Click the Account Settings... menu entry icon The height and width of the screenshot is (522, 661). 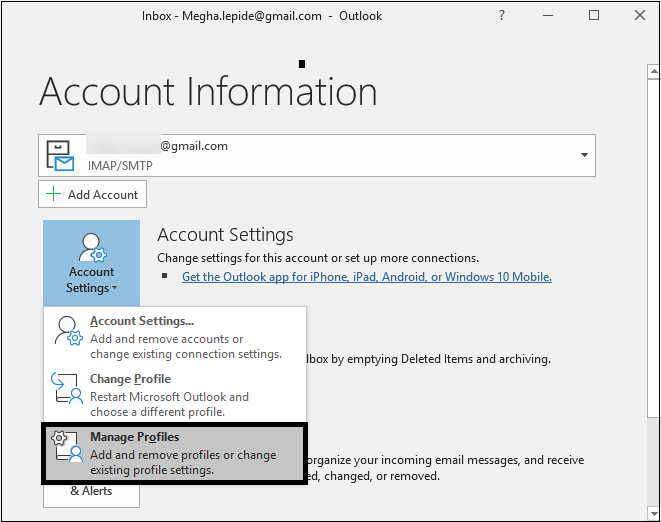pyautogui.click(x=68, y=331)
